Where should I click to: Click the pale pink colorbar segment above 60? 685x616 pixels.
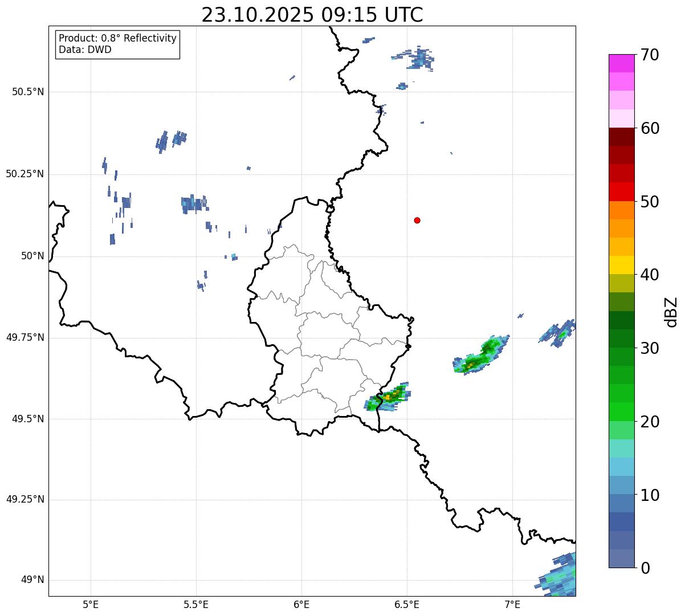621,119
